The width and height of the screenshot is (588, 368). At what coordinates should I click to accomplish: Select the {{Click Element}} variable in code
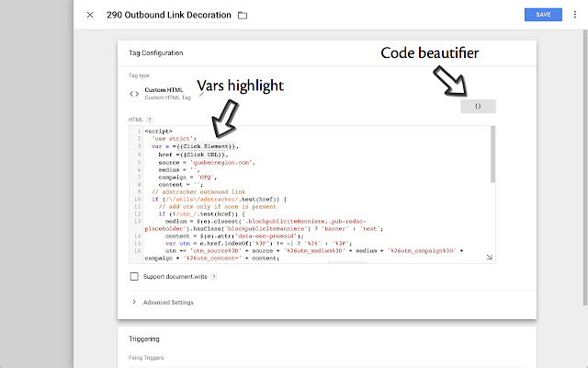[x=206, y=146]
